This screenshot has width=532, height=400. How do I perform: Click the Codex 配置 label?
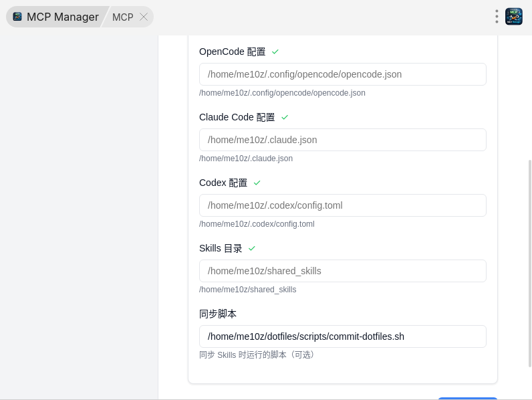click(x=223, y=183)
